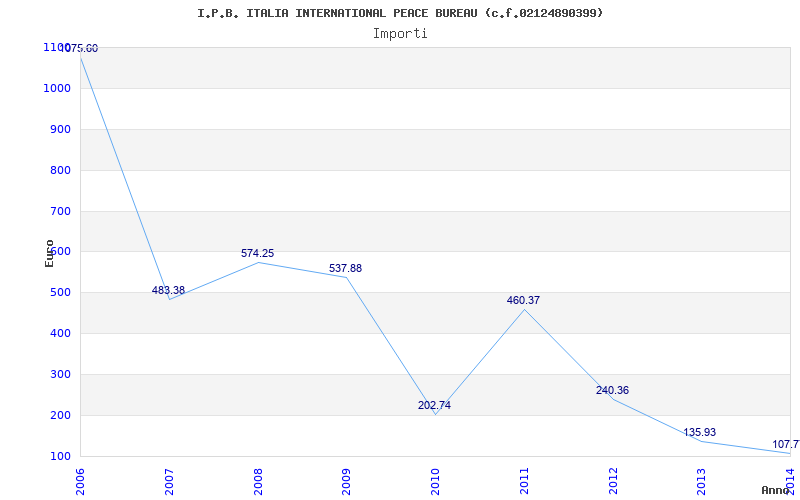800x500 pixels.
Task: Click the 'Anno' x-axis title
Action: pyautogui.click(x=776, y=490)
